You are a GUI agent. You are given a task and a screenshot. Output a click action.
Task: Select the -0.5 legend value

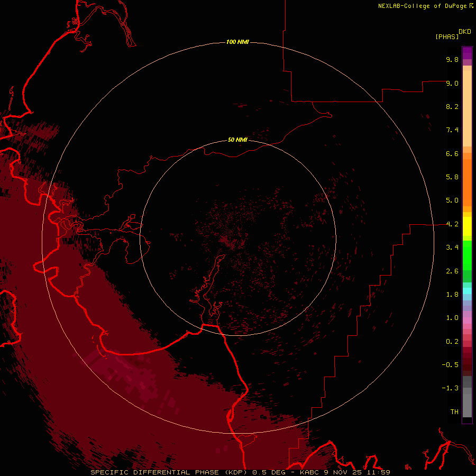click(x=450, y=365)
